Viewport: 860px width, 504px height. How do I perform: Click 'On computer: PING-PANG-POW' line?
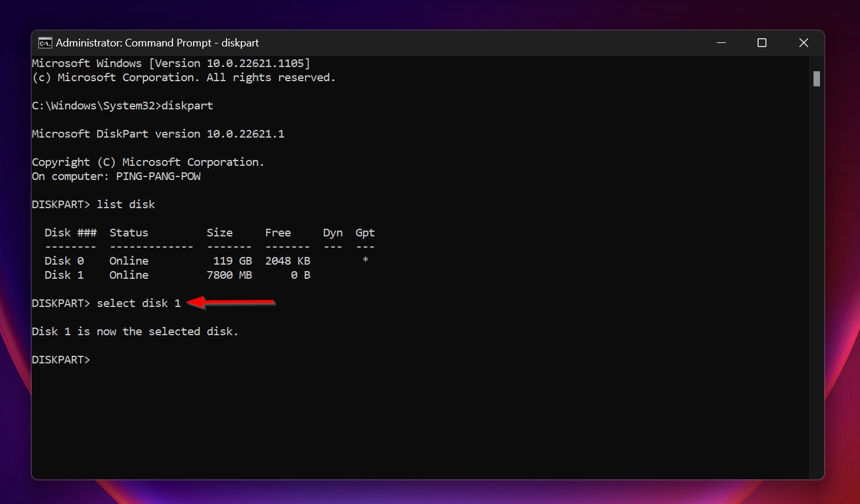pos(117,176)
